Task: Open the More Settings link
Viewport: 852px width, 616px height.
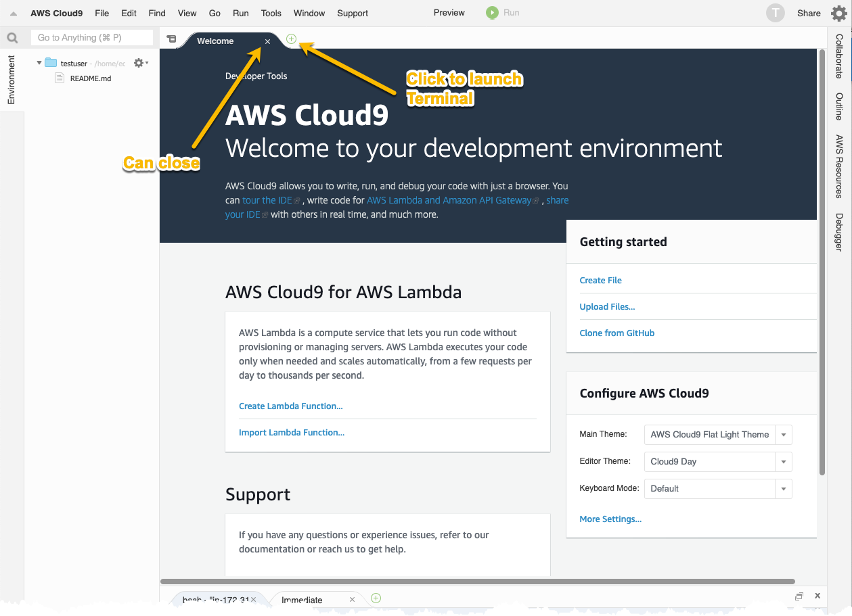Action: (611, 519)
